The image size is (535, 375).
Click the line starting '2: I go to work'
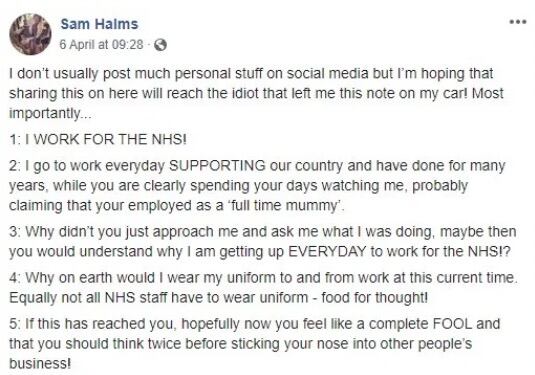coord(257,166)
